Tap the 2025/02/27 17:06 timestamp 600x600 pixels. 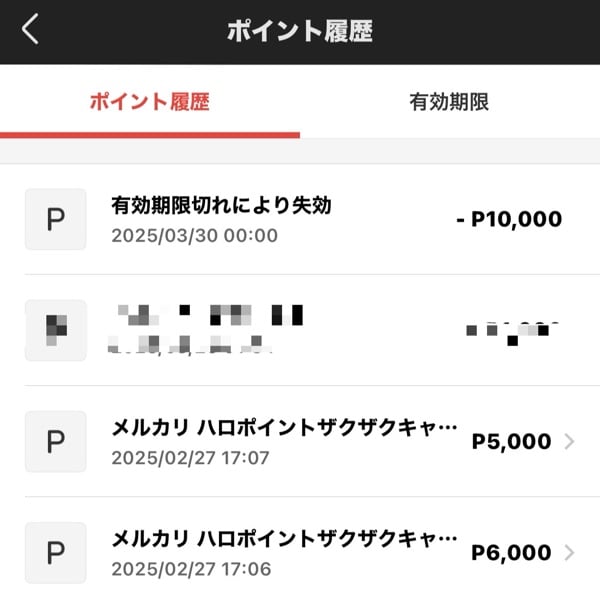click(191, 569)
